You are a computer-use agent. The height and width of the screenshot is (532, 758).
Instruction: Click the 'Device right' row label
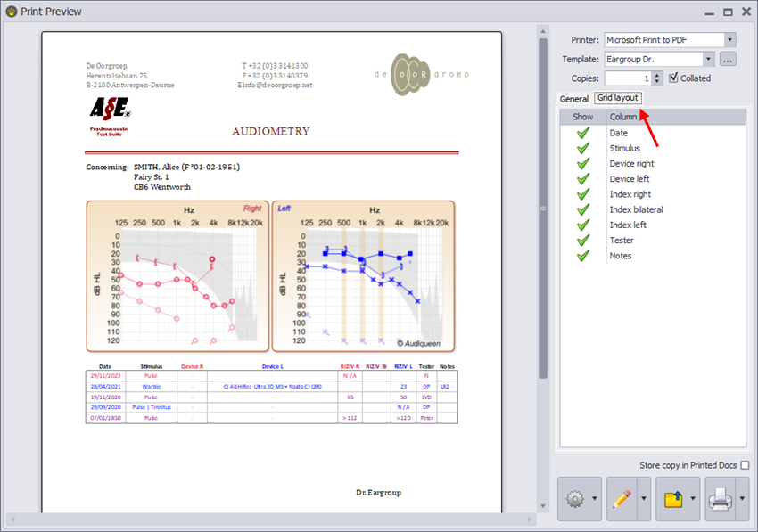tap(631, 163)
